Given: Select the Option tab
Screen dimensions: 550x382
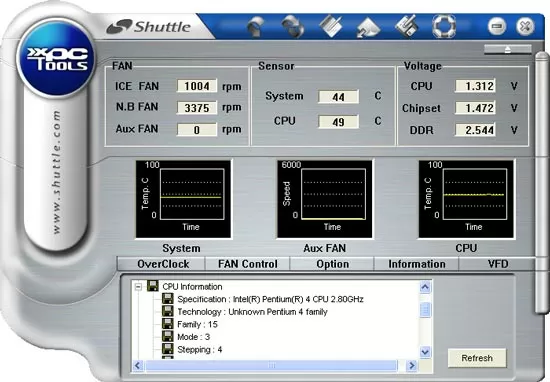Looking at the screenshot, I should 333,264.
